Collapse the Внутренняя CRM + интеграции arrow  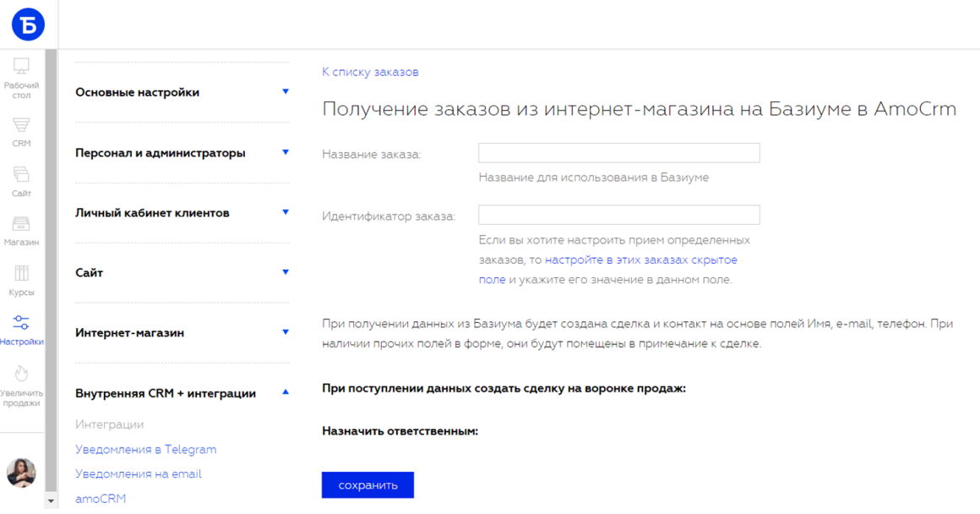click(286, 393)
